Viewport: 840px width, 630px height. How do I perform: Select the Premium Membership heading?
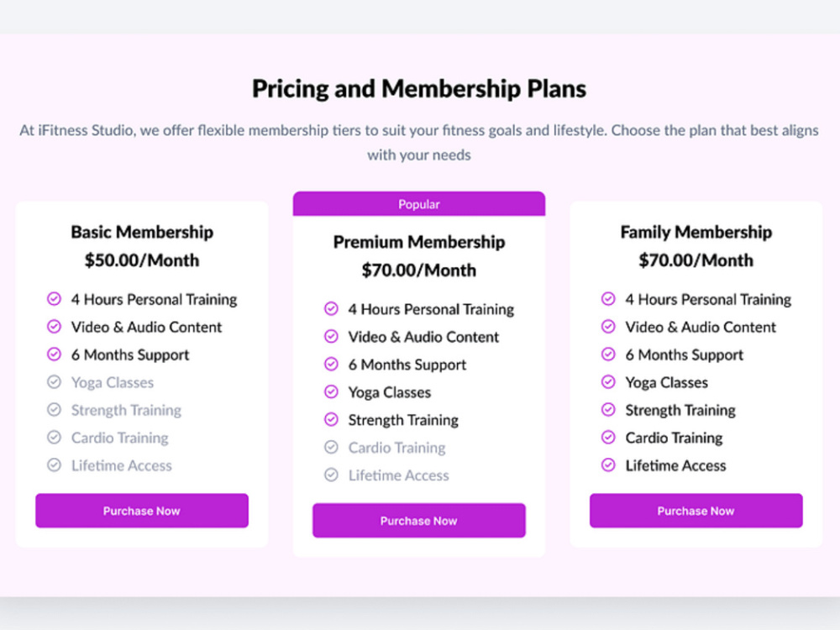pyautogui.click(x=419, y=242)
